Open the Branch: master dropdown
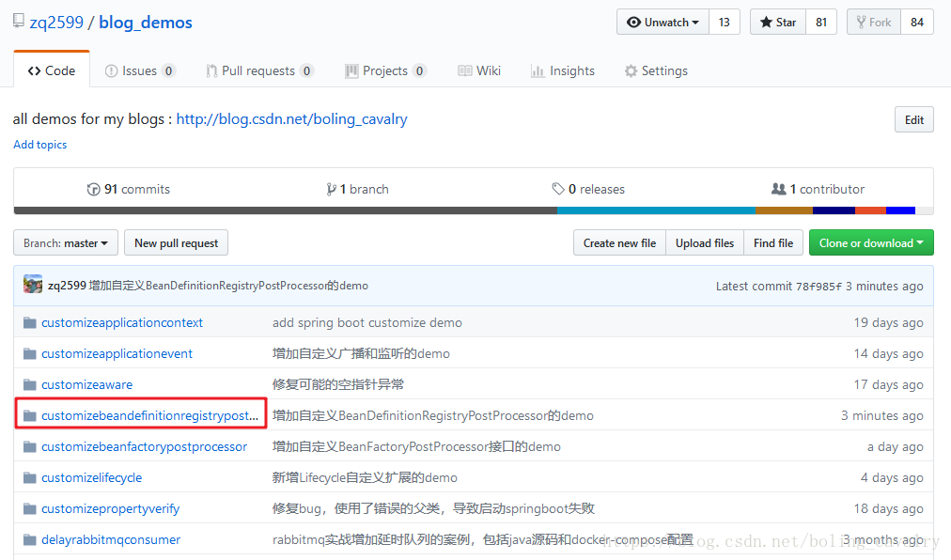This screenshot has width=951, height=560. pyautogui.click(x=66, y=242)
